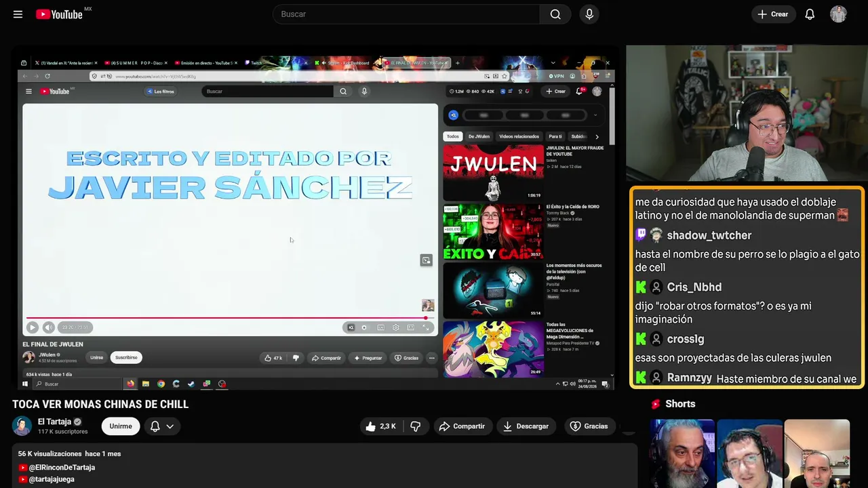
Task: Open El Tartaja's channel avatar below the video
Action: click(x=22, y=426)
